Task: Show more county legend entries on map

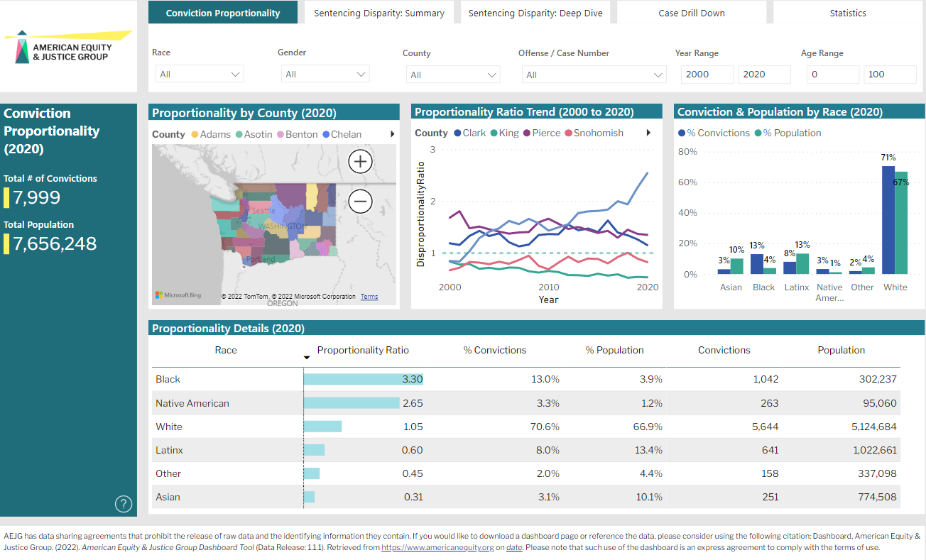Action: click(x=393, y=134)
